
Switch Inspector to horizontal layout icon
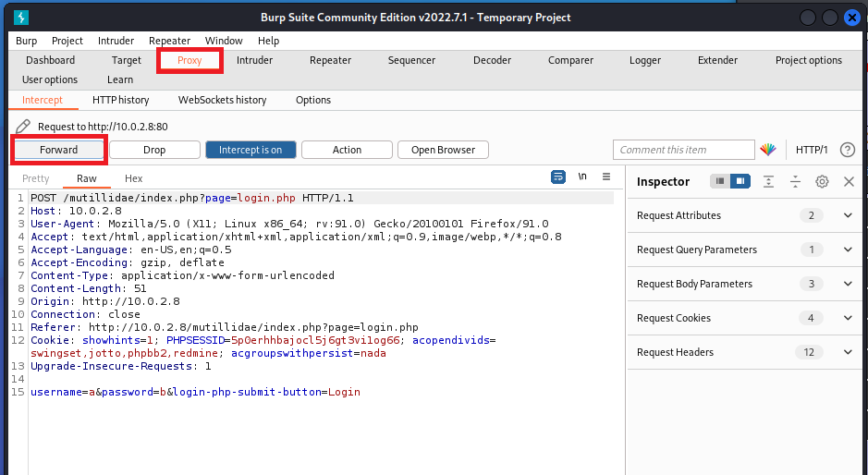(x=720, y=181)
